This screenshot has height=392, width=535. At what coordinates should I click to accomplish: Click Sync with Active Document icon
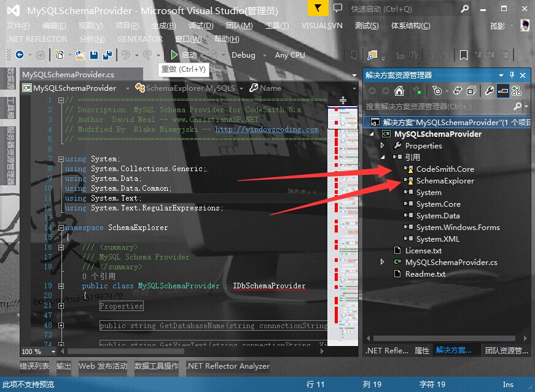pos(457,91)
